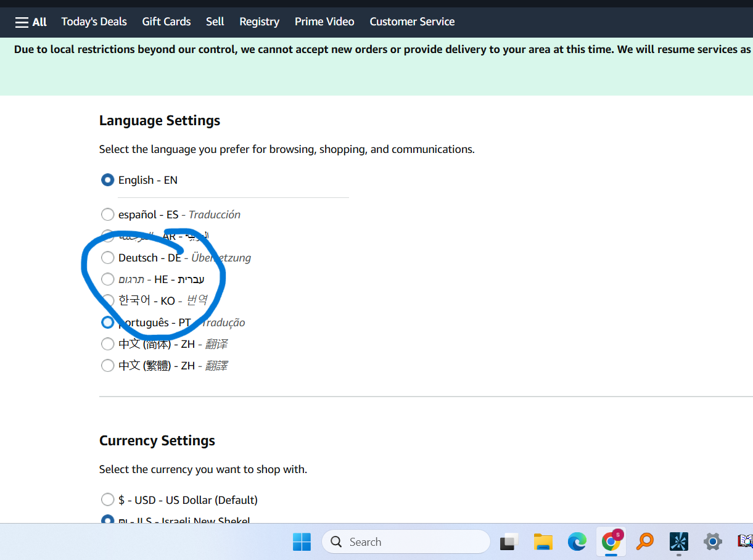
Task: Open the Sell page
Action: click(x=215, y=22)
